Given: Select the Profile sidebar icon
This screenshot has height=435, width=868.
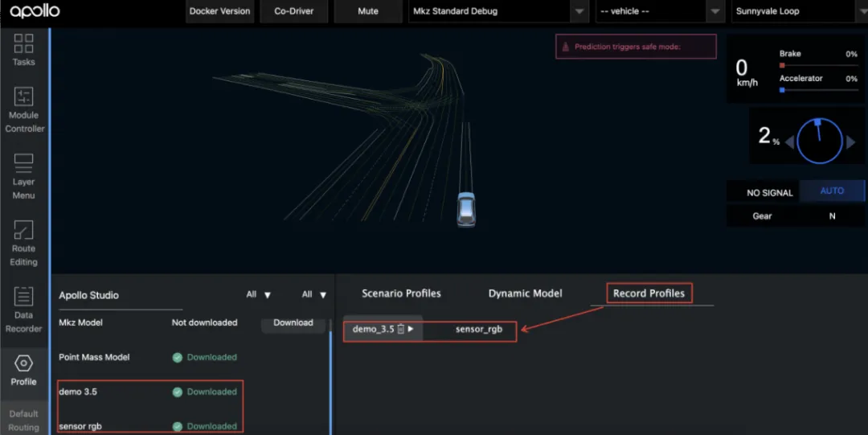Looking at the screenshot, I should tap(24, 371).
